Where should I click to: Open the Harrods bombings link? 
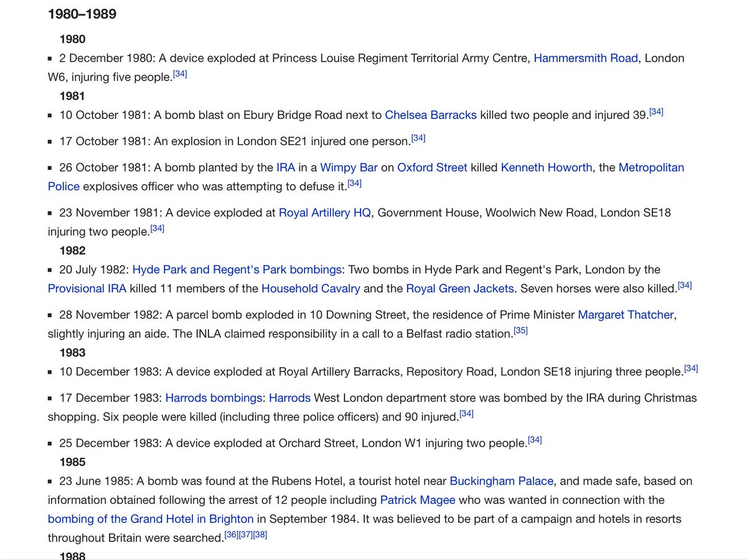click(x=214, y=397)
